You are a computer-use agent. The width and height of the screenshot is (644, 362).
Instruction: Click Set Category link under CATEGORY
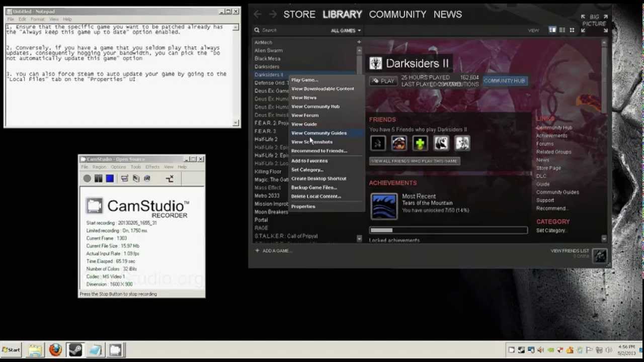tap(551, 231)
